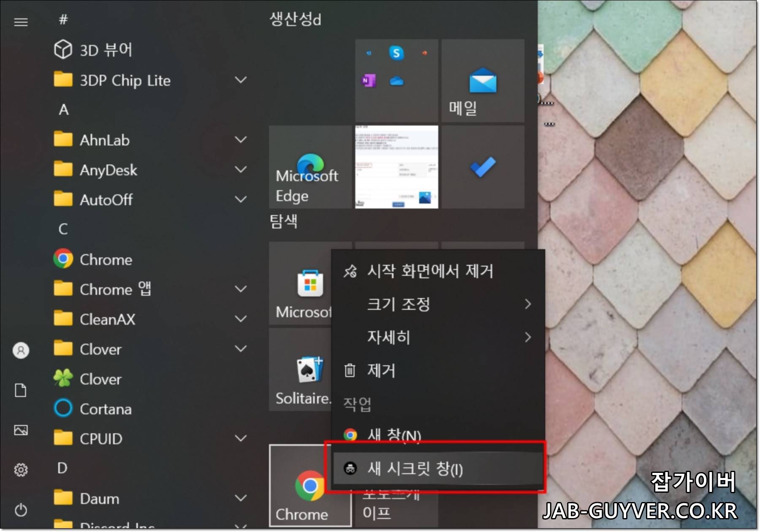The height and width of the screenshot is (532, 760).
Task: Open the Chrome 앱 folder icon
Action: 63,288
